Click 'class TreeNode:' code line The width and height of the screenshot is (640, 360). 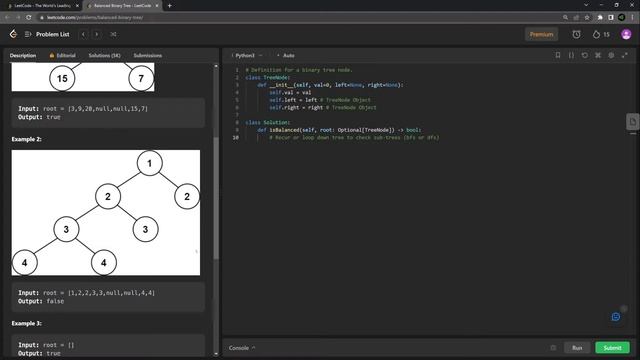[268, 78]
